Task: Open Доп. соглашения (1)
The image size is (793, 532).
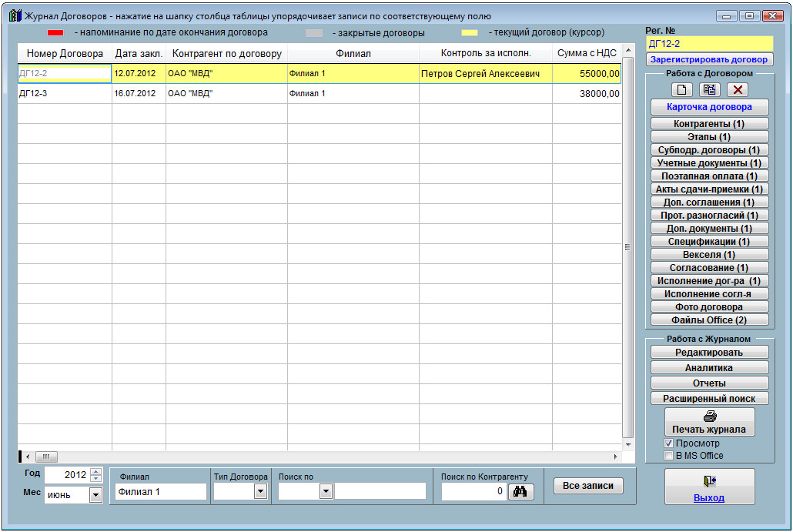Action: click(709, 202)
